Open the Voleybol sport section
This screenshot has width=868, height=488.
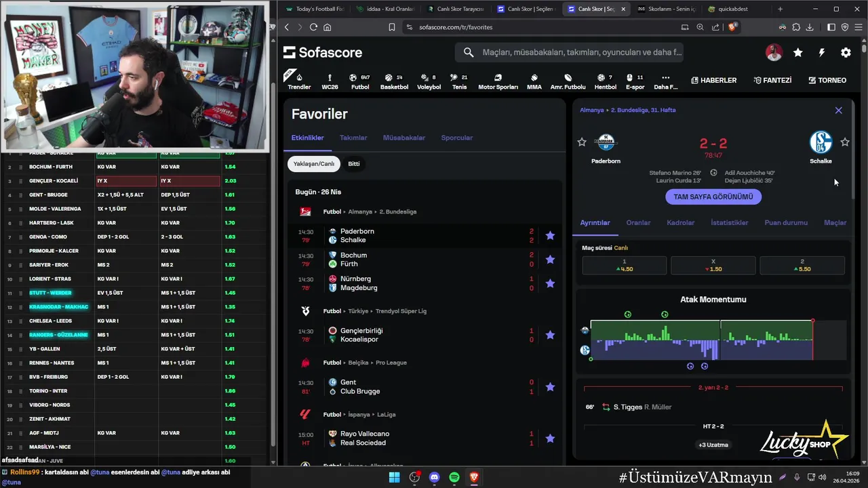pyautogui.click(x=429, y=81)
